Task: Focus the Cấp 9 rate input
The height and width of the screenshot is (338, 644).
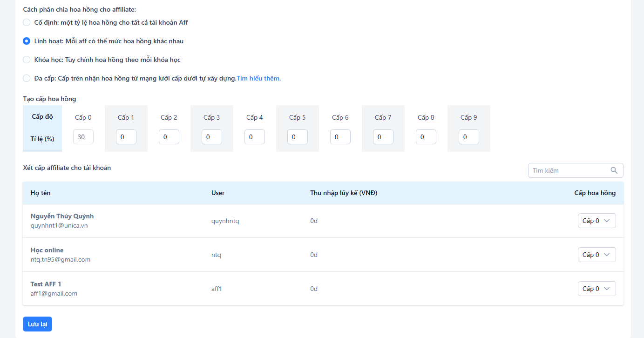Action: (469, 137)
